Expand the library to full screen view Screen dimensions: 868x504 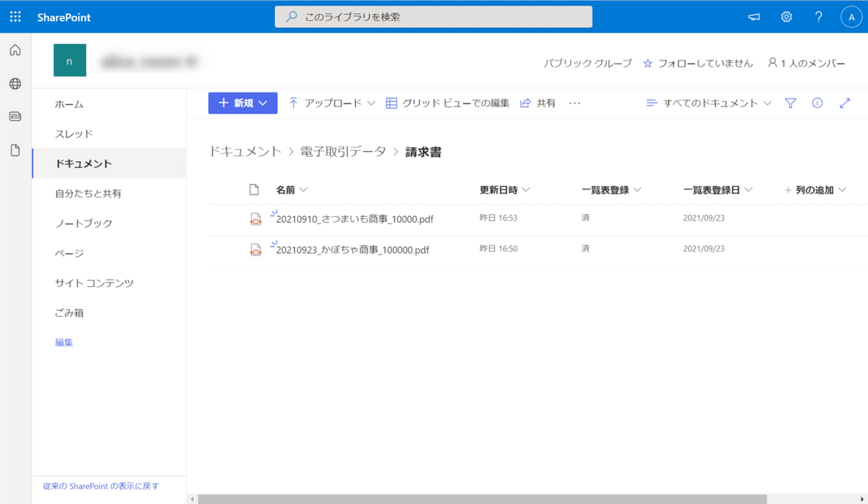(845, 103)
